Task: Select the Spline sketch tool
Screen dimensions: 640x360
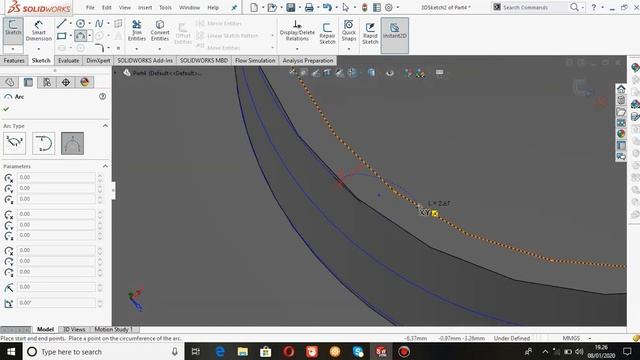Action: coord(99,24)
